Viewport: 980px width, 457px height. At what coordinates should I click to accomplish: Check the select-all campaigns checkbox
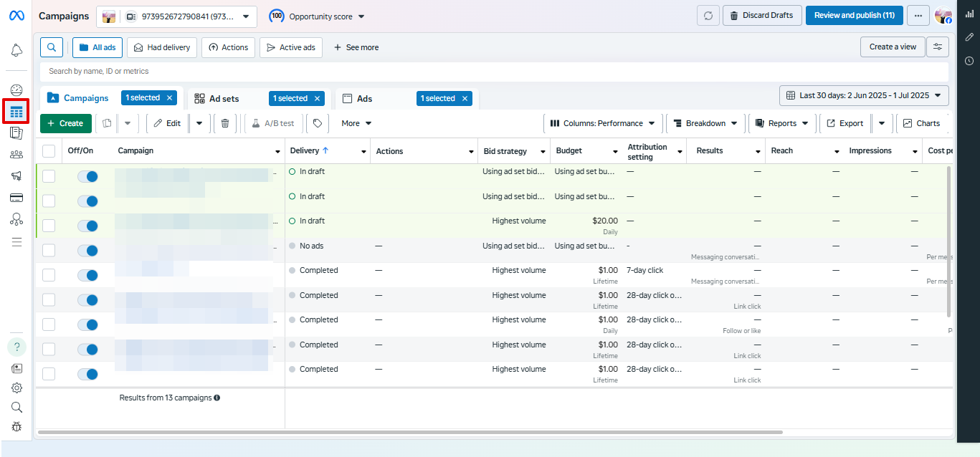click(48, 150)
